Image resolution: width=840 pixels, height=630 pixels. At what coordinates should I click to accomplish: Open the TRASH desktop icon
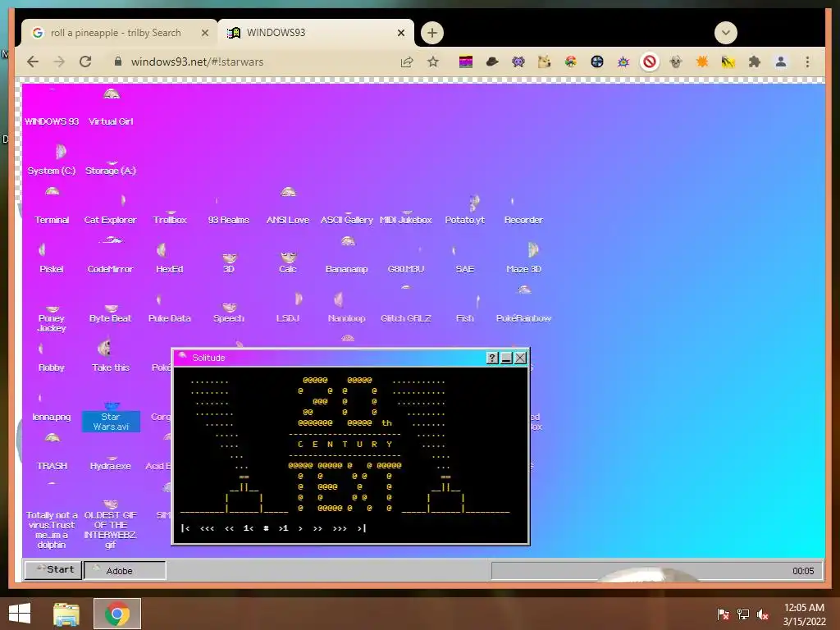tap(52, 453)
